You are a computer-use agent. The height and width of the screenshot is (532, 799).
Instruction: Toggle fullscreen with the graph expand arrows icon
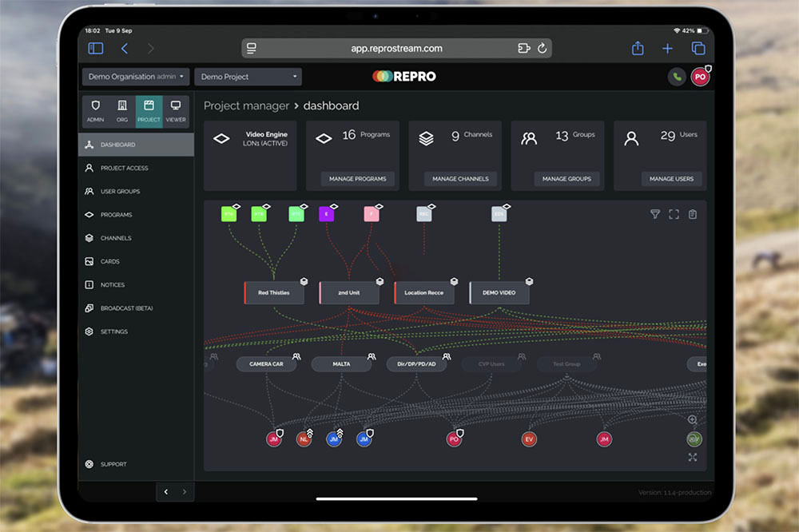coord(692,457)
